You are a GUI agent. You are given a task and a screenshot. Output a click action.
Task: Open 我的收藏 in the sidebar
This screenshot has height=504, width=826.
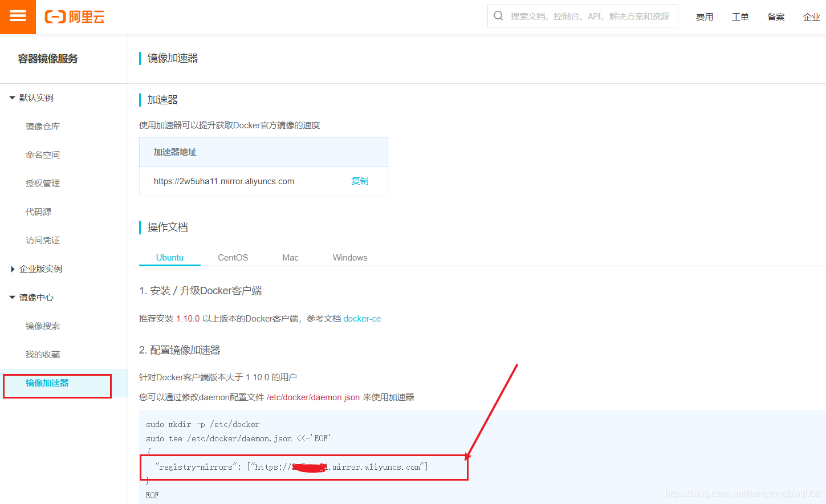click(43, 355)
